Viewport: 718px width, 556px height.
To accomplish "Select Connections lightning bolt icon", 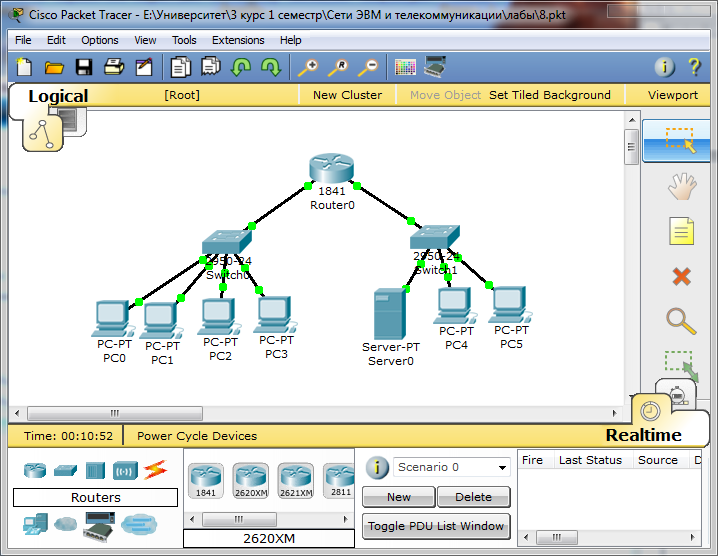I will point(155,470).
